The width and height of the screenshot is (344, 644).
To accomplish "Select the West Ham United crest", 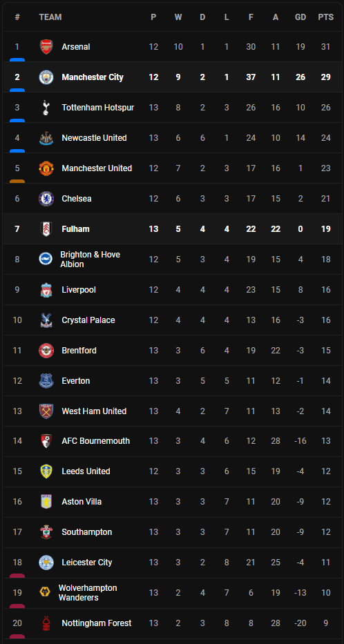I will 46,411.
